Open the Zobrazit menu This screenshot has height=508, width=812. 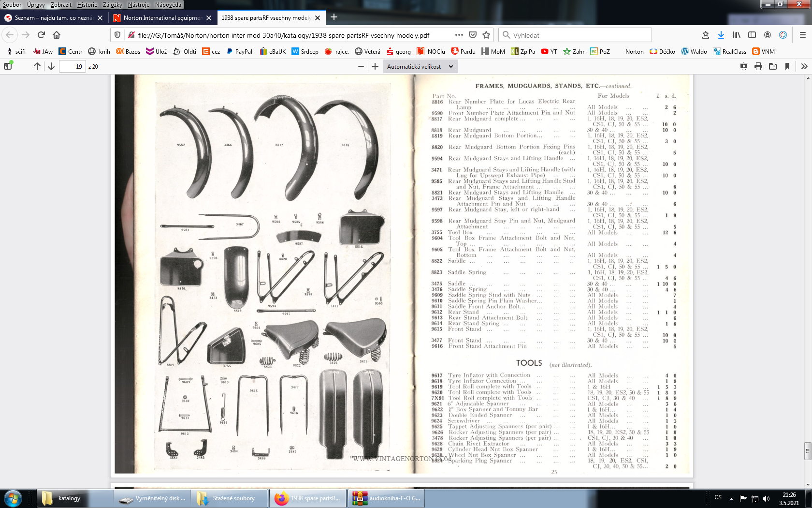[61, 5]
